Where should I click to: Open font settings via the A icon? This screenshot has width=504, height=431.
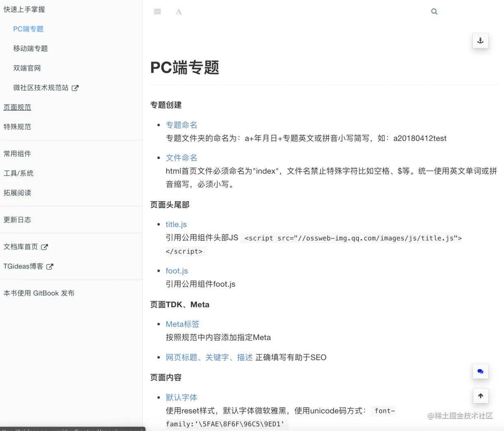(178, 12)
